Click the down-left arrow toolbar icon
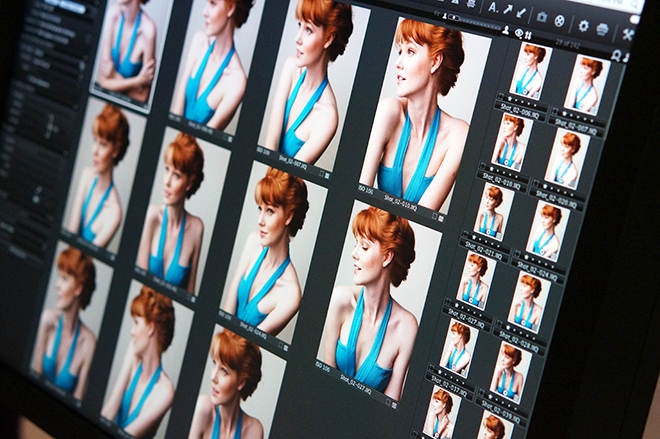The image size is (660, 439). coord(521,13)
